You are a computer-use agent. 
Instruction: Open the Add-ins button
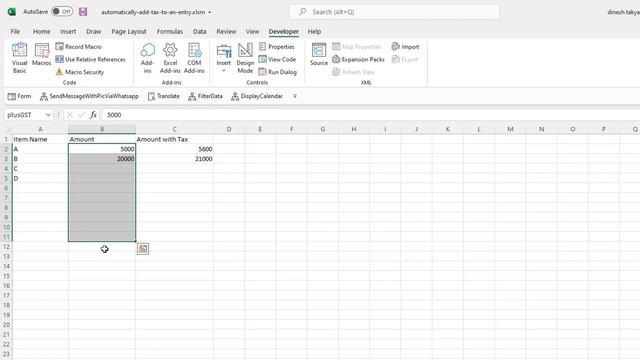click(147, 58)
